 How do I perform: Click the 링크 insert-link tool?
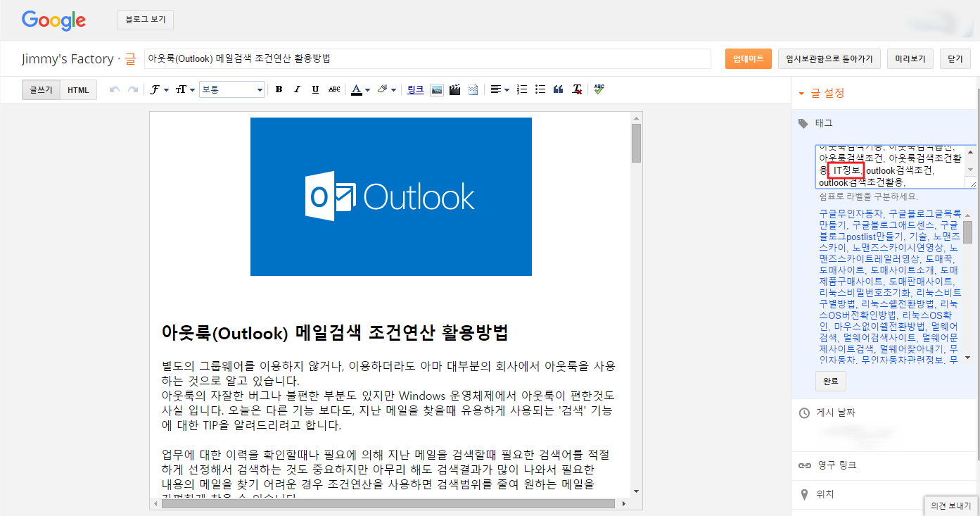tap(416, 89)
